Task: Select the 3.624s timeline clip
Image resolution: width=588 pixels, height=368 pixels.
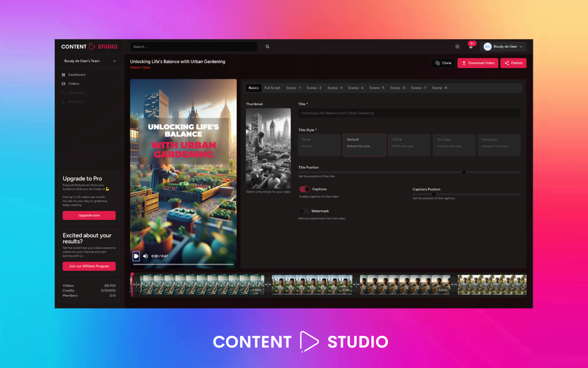Action: coord(405,284)
